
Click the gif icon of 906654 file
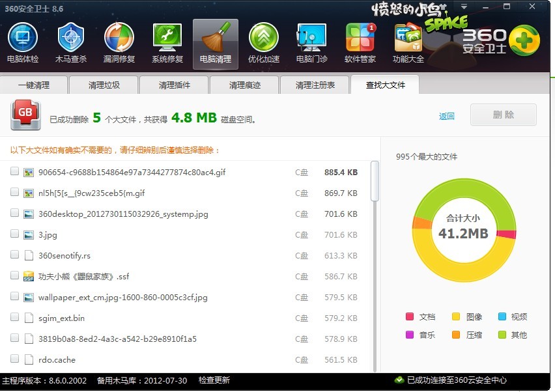(28, 173)
